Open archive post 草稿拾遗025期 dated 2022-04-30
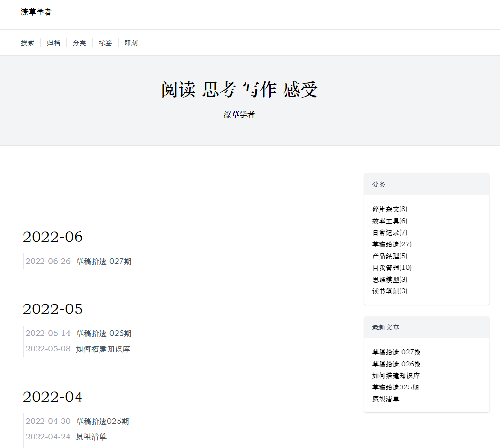Screen dimensions: 500x448 point(102,421)
